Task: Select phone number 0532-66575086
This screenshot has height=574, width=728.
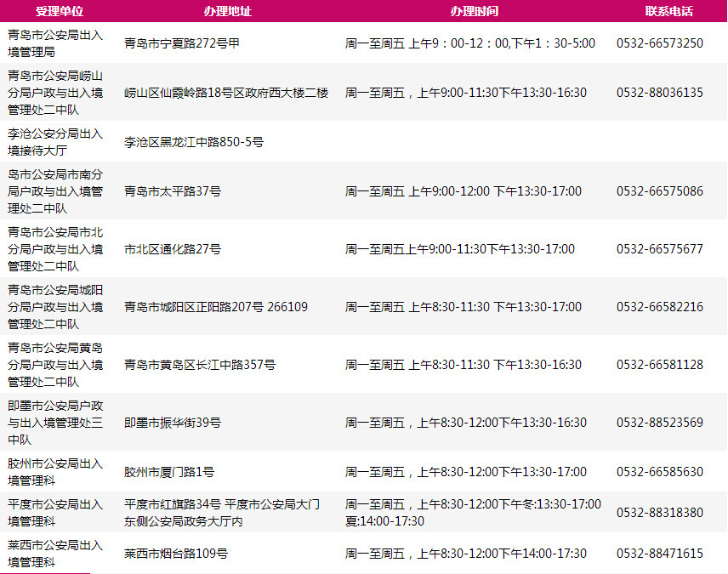Action: [660, 190]
